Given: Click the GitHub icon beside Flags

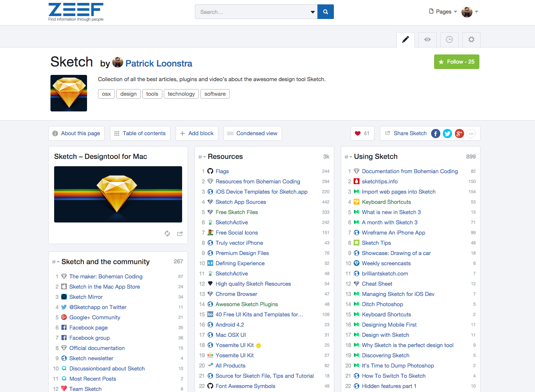Looking at the screenshot, I should (x=210, y=171).
